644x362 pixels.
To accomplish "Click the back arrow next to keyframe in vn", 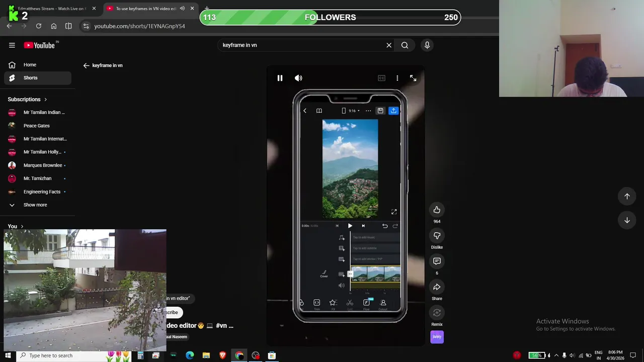I will pyautogui.click(x=86, y=65).
